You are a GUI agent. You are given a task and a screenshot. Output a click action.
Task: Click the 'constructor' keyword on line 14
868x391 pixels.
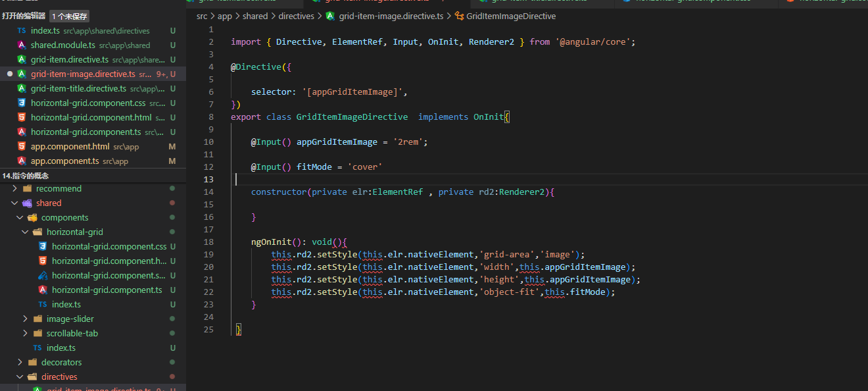coord(279,192)
